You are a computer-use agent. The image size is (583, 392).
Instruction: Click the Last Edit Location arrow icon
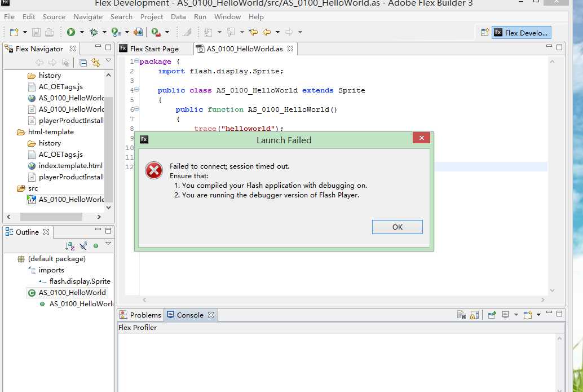pos(253,32)
